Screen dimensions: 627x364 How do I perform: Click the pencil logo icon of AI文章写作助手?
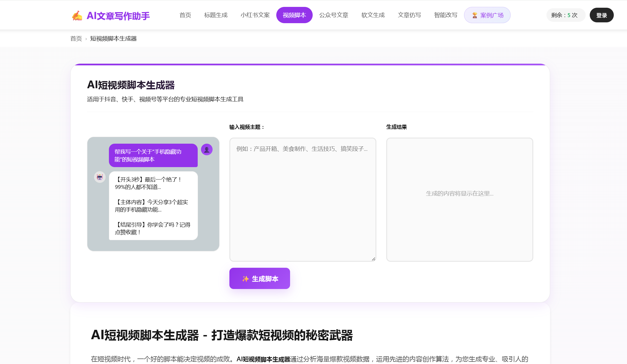(77, 15)
